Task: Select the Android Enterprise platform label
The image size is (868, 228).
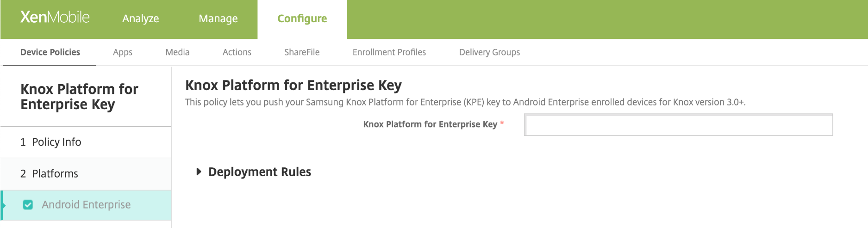Action: pyautogui.click(x=86, y=205)
